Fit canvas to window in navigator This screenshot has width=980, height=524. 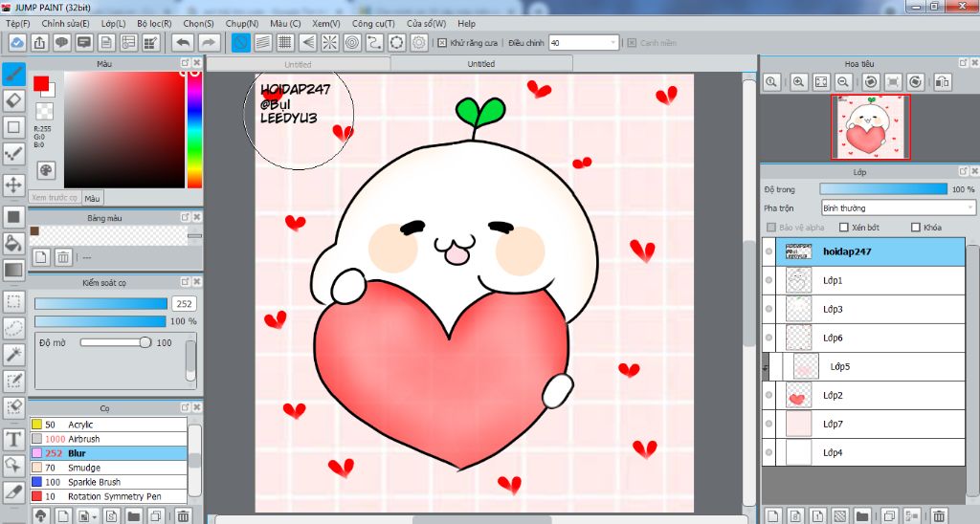[820, 82]
